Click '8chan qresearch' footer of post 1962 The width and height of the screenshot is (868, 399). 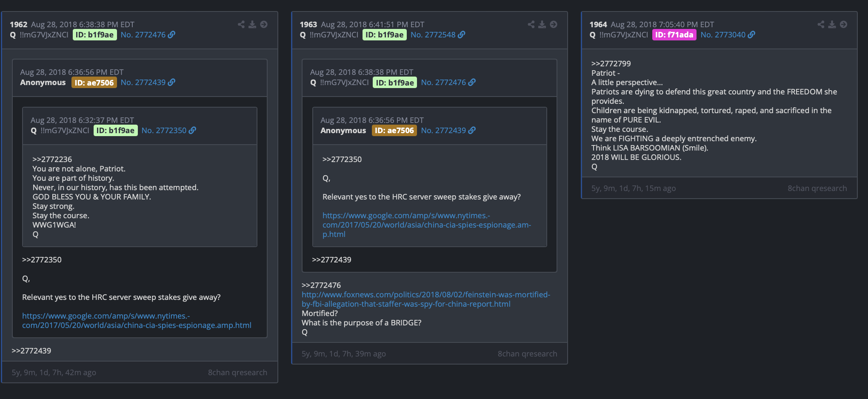[237, 372]
